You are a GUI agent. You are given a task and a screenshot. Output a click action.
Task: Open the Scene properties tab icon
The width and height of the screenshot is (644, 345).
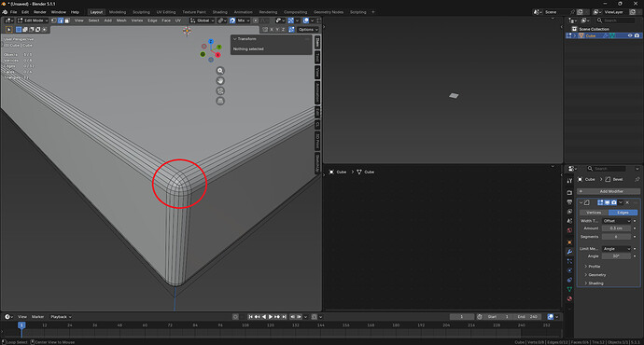click(569, 221)
